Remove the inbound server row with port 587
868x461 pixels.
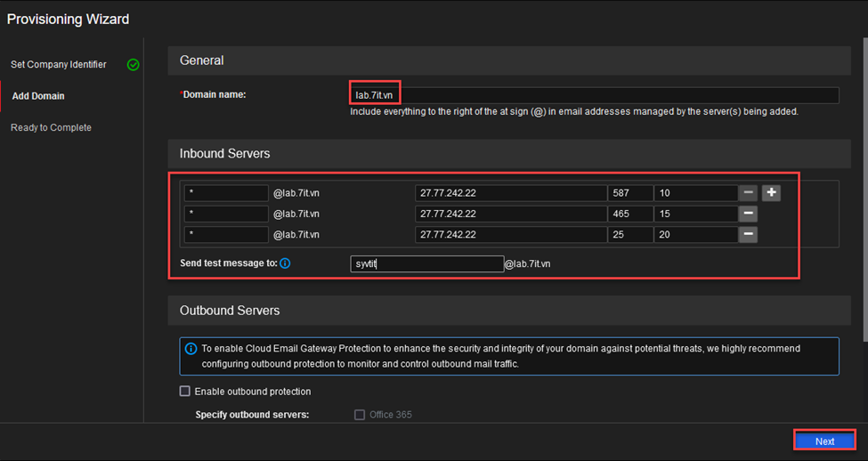click(x=748, y=193)
